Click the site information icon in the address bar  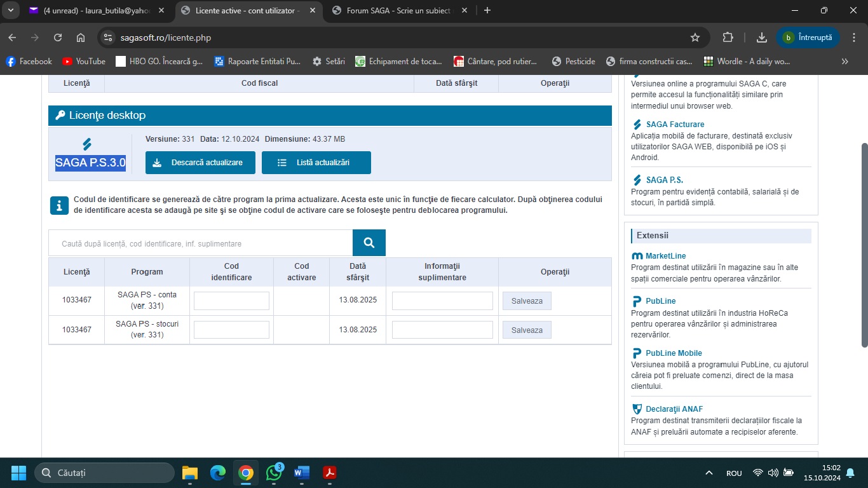pos(108,37)
